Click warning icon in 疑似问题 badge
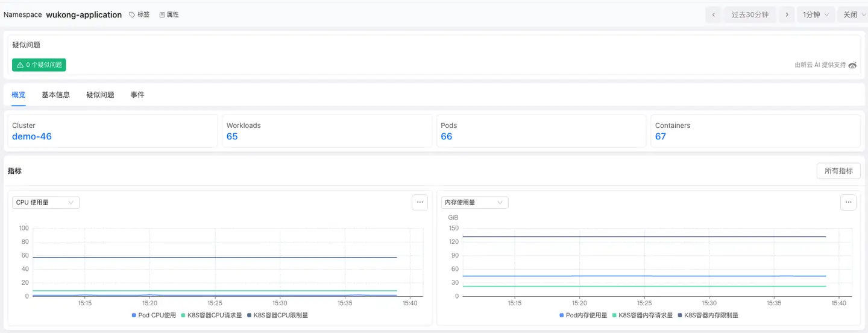868x333 pixels. 20,65
